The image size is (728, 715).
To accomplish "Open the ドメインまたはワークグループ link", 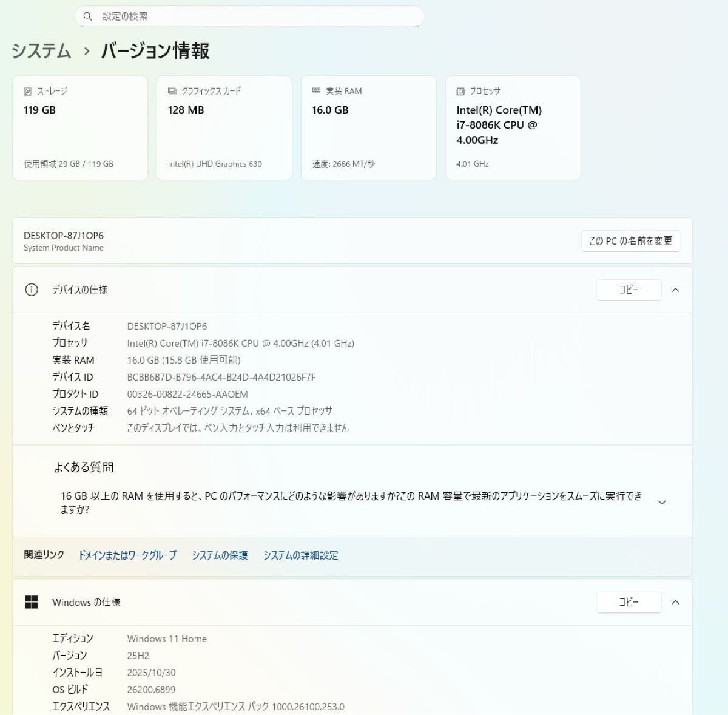I will point(127,555).
